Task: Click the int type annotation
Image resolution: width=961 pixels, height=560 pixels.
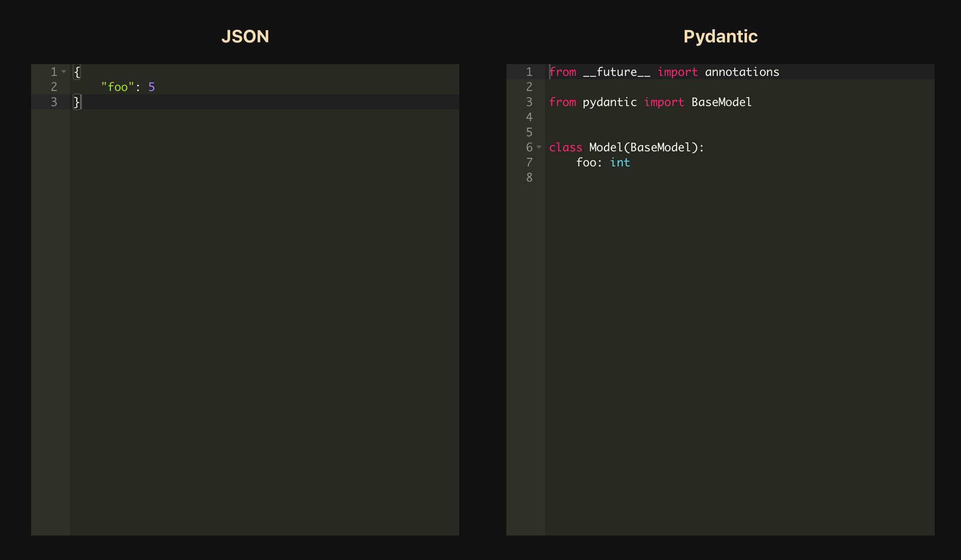Action: 620,163
